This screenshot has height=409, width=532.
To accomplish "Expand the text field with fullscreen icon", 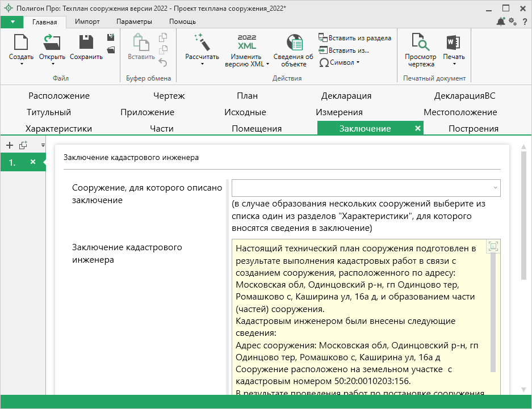I will (493, 246).
